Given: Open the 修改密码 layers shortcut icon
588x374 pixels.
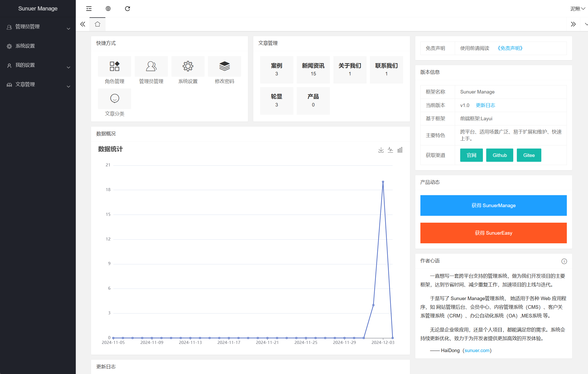Looking at the screenshot, I should [224, 66].
